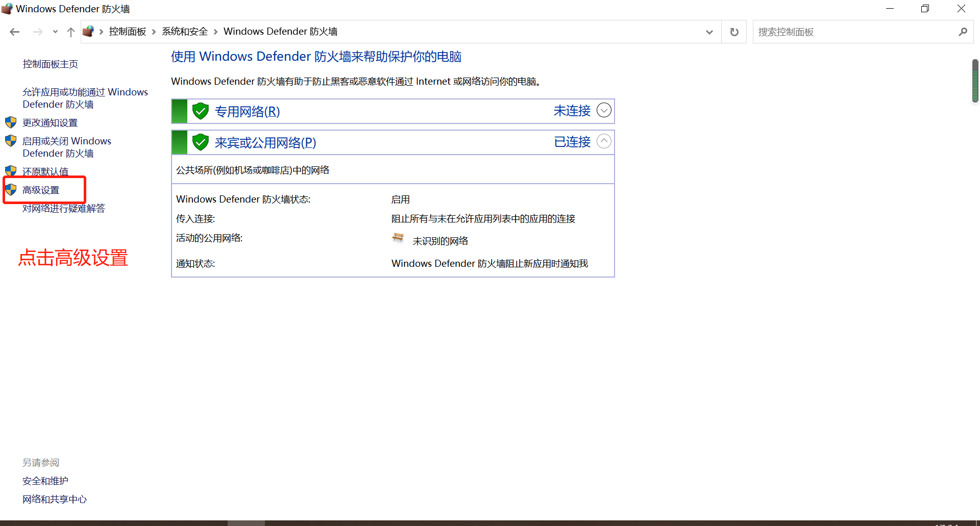
Task: Click the search magnifier icon
Action: [x=963, y=32]
